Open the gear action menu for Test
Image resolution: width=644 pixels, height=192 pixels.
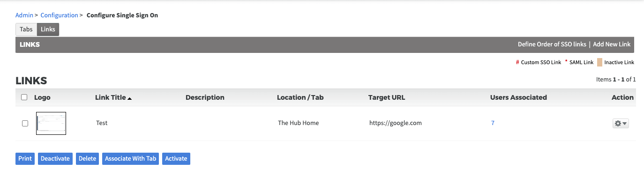pos(621,123)
